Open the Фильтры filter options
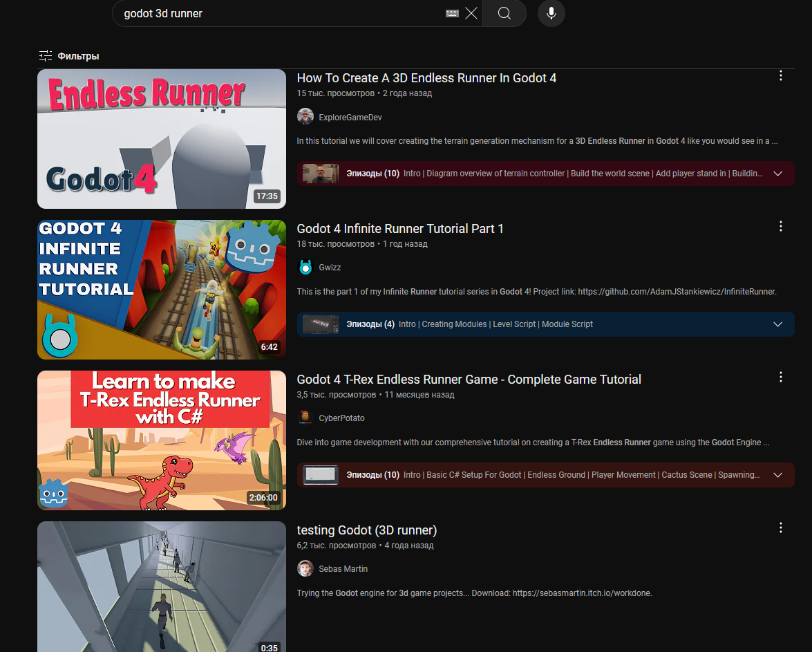 click(69, 56)
